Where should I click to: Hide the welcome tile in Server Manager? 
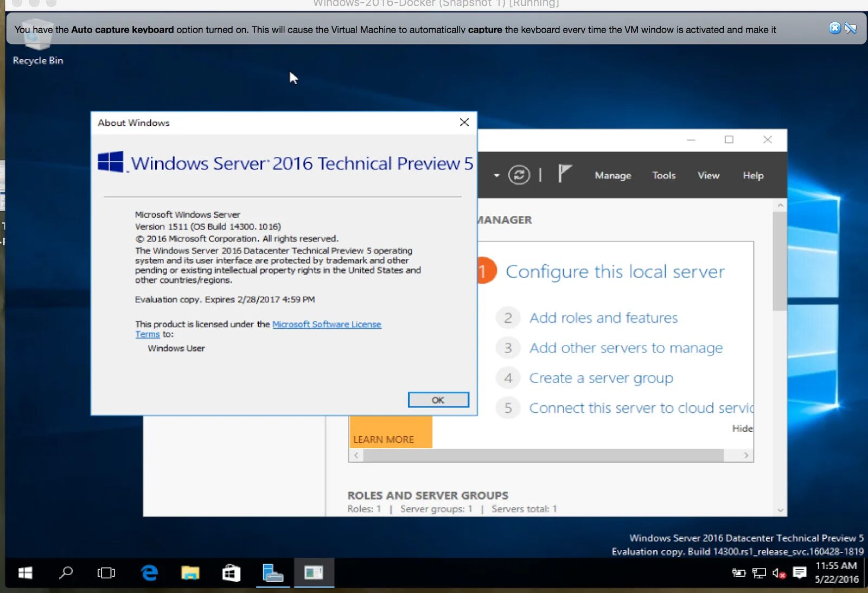point(742,429)
